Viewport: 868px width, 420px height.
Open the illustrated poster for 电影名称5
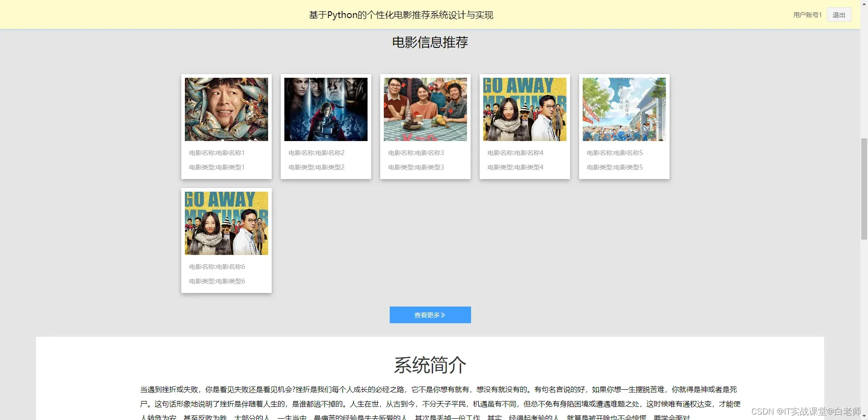(624, 109)
